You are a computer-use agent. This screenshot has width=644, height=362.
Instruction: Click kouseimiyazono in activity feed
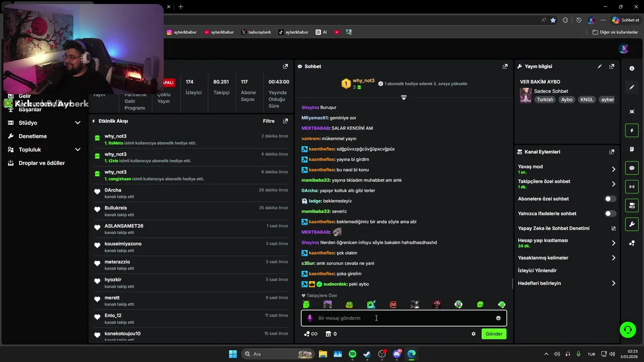(123, 244)
